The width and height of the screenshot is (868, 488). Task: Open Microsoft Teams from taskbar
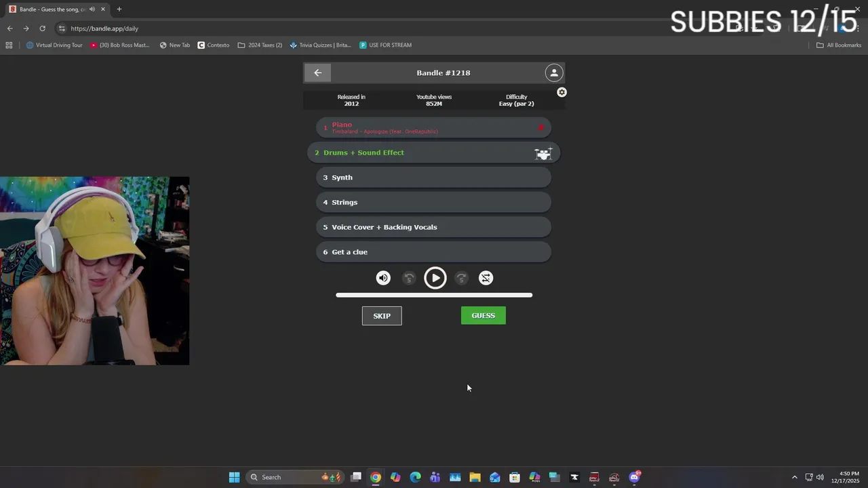point(435,477)
